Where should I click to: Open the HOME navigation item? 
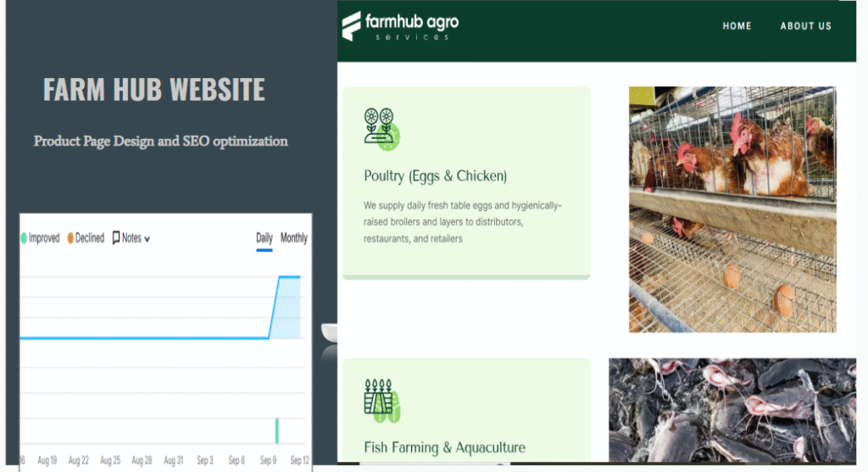pos(737,26)
